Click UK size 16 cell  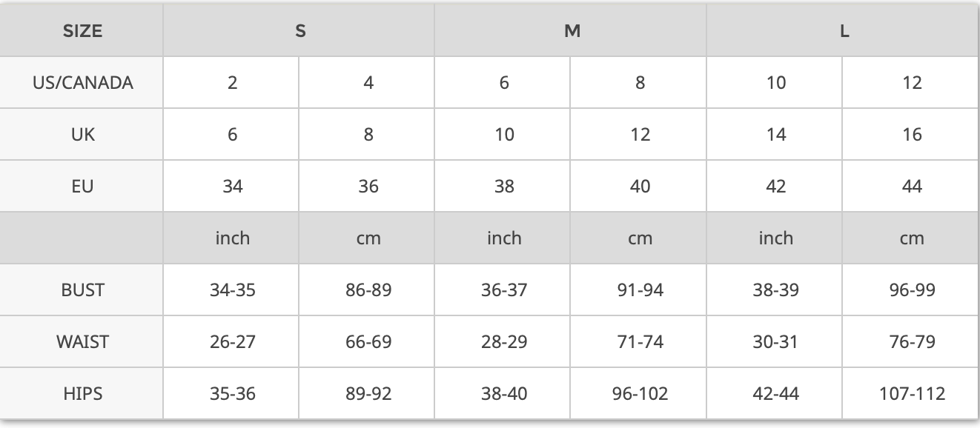tap(912, 134)
